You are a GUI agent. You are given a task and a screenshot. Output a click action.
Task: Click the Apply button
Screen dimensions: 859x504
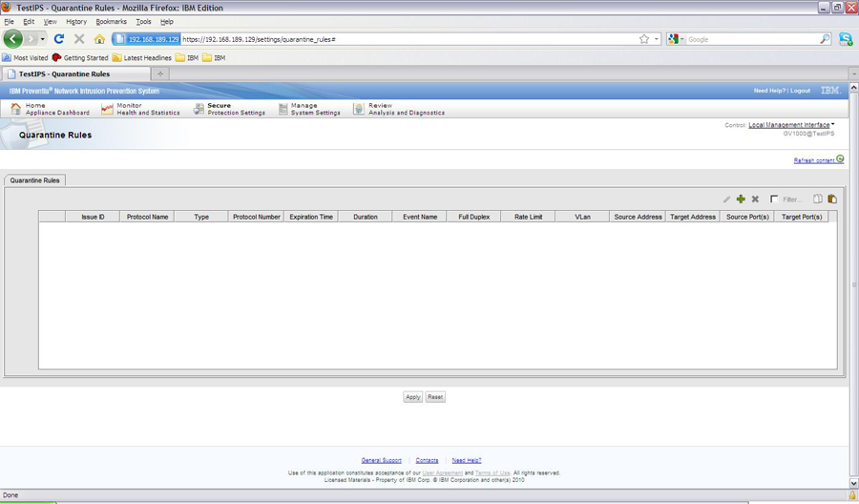pos(413,397)
